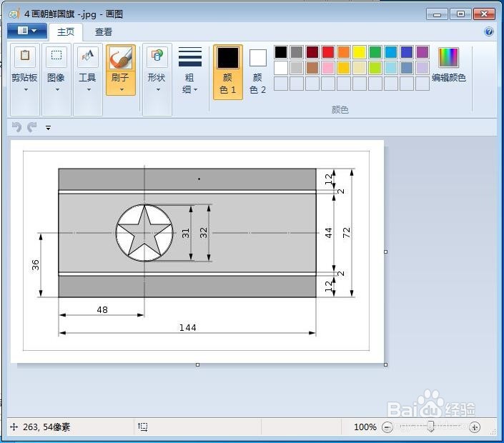Expand the Tools group dropdown arrow
504x443 pixels.
[89, 89]
